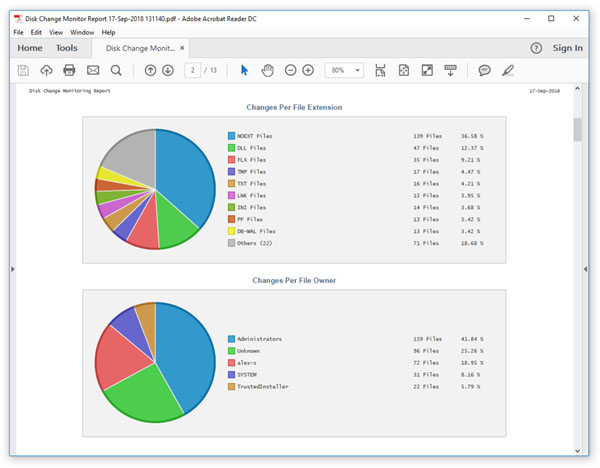
Task: Minimize the Acrobat Reader window
Action: [x=527, y=19]
